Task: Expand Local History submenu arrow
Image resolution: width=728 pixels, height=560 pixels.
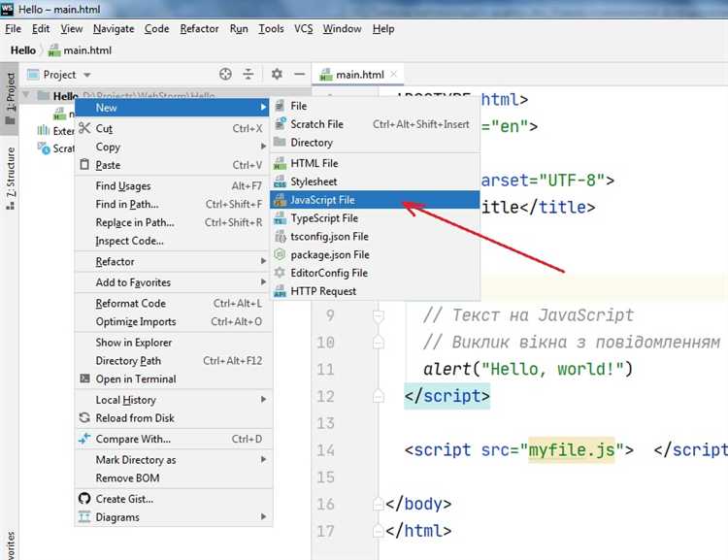Action: pyautogui.click(x=263, y=399)
